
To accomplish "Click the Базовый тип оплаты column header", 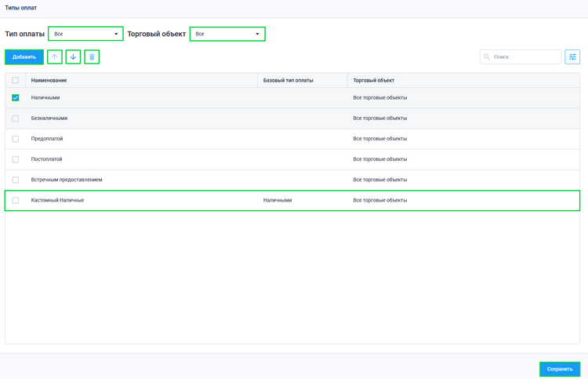I will click(288, 80).
